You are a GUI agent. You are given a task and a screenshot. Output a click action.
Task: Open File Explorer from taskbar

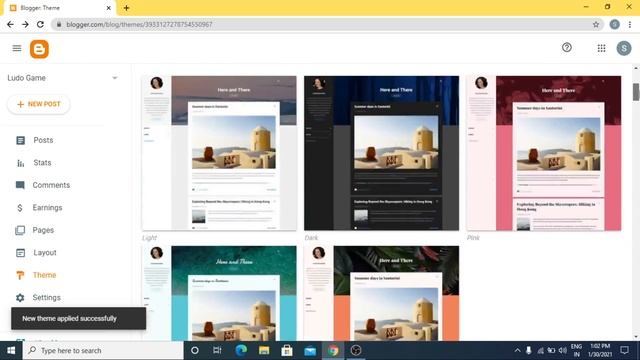pos(264,351)
